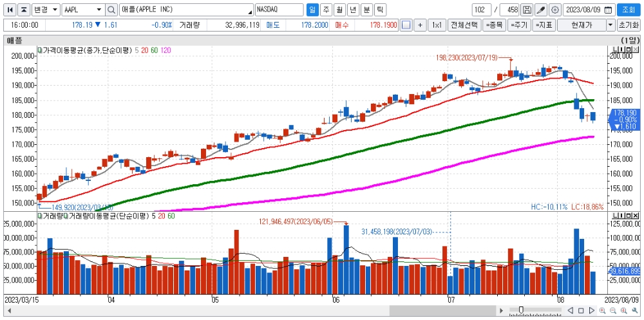Viewport: 644px width, 320px height.
Task: Expand the 현재가 dropdown arrow
Action: 611,25
